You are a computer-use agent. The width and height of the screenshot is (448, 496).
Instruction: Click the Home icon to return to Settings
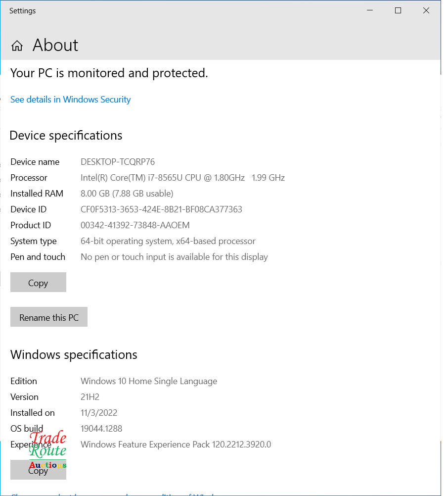pyautogui.click(x=16, y=45)
